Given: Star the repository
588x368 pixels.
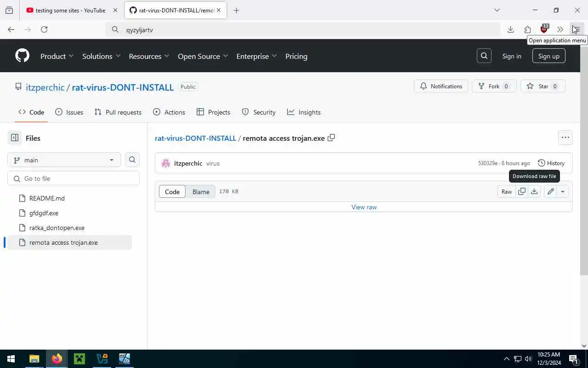Looking at the screenshot, I should coord(543,86).
